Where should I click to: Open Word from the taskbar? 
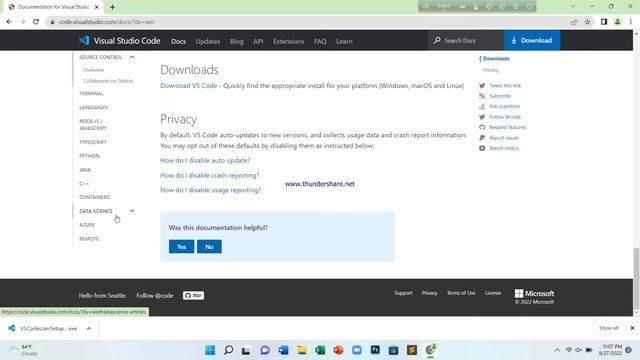(283, 350)
